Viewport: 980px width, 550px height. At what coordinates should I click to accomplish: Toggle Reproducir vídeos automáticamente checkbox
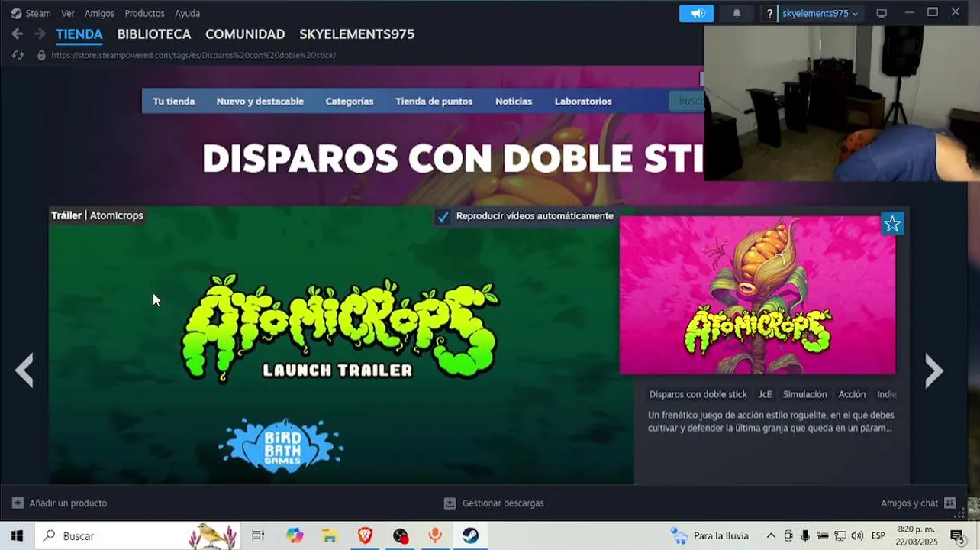pyautogui.click(x=443, y=216)
